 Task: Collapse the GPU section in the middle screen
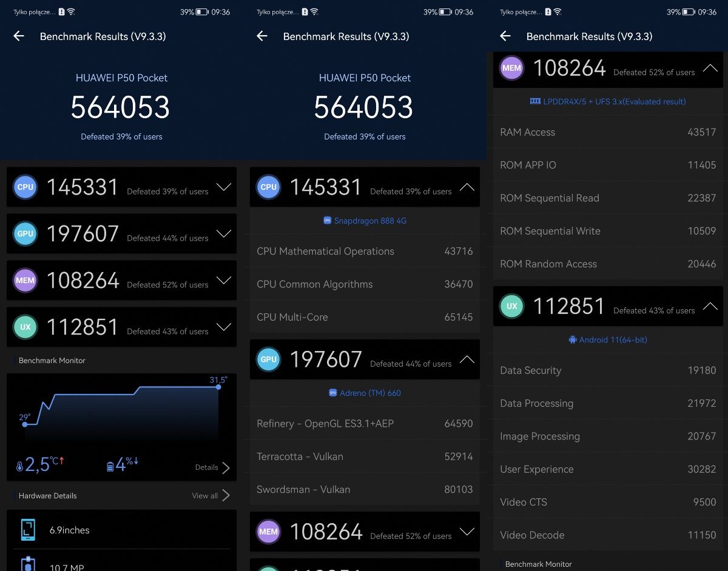click(467, 359)
